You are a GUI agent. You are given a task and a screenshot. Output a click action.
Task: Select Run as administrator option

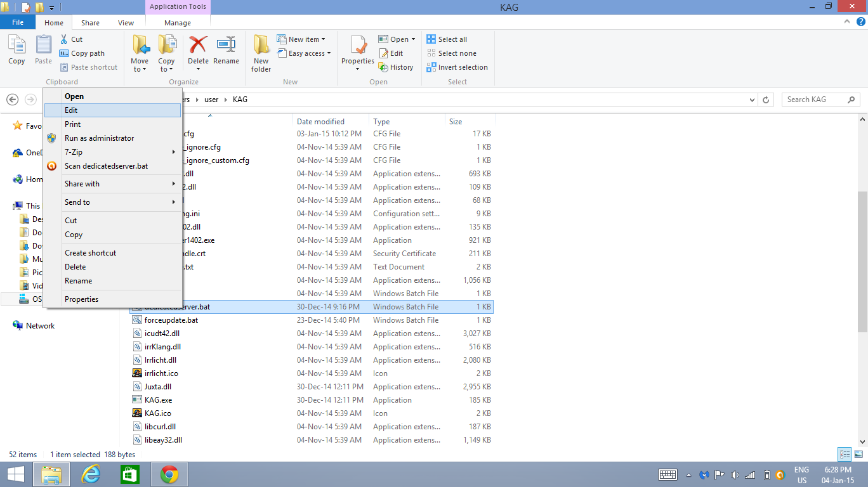click(x=99, y=138)
